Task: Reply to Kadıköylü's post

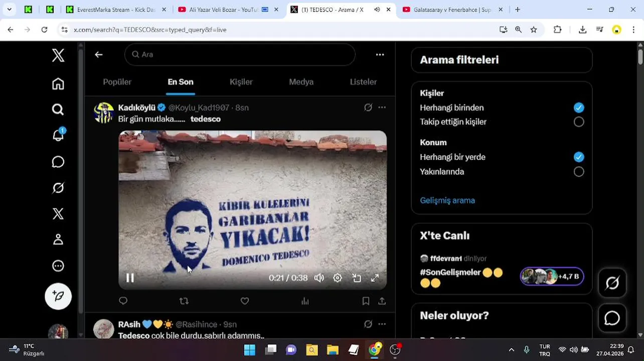Action: [x=123, y=301]
